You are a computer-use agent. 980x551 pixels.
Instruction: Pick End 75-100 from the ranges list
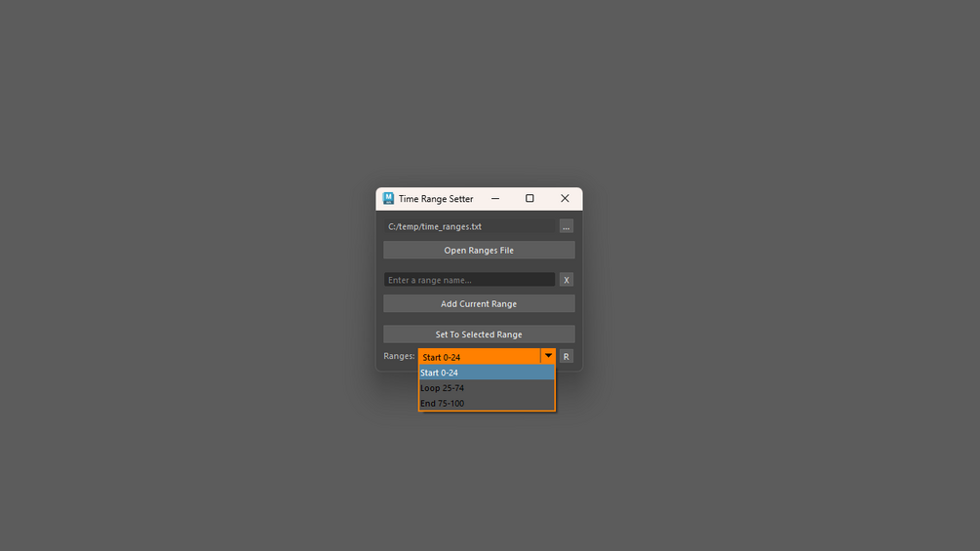487,403
